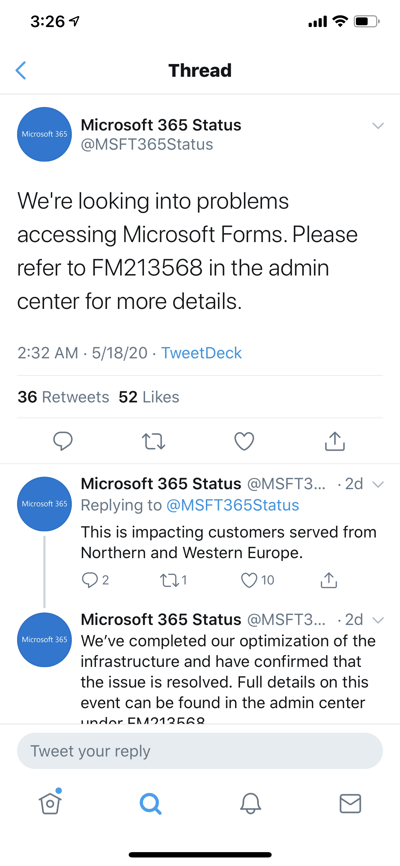Screen dimensions: 400x866
Task: Open the Messages envelope tab
Action: [x=350, y=804]
